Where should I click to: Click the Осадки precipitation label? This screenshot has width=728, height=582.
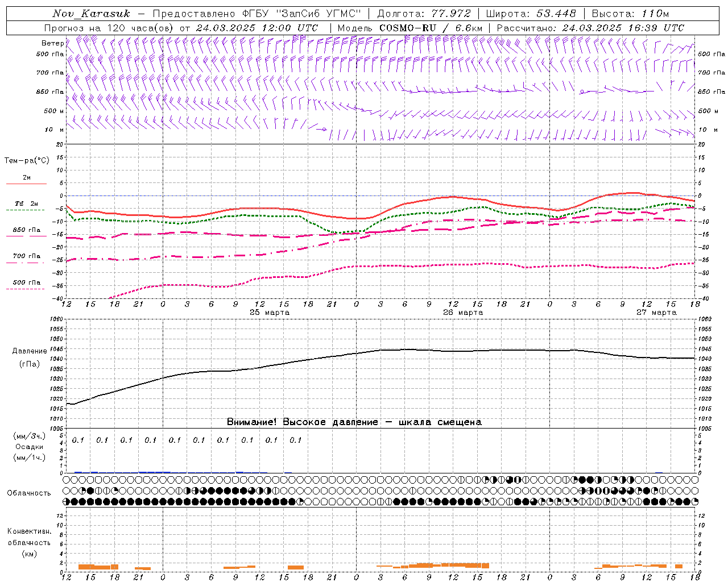coord(29,447)
